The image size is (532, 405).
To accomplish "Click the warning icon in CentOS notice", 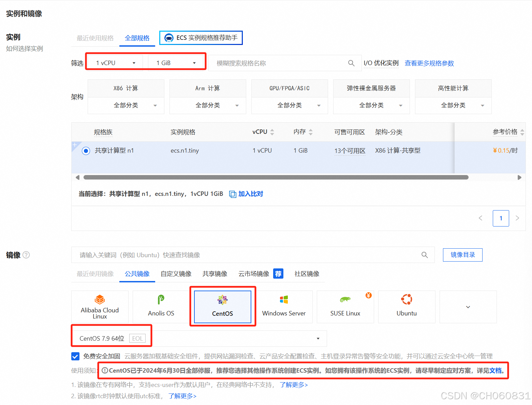I will pos(105,371).
